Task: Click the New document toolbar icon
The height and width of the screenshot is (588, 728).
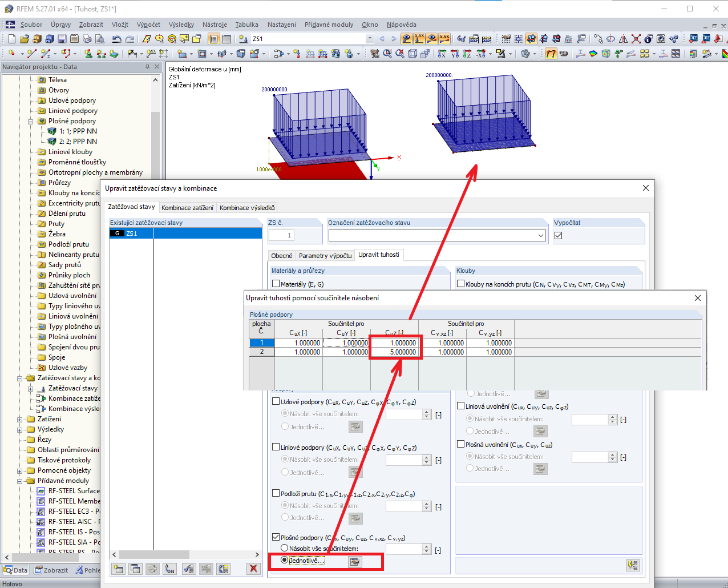Action: coord(11,39)
